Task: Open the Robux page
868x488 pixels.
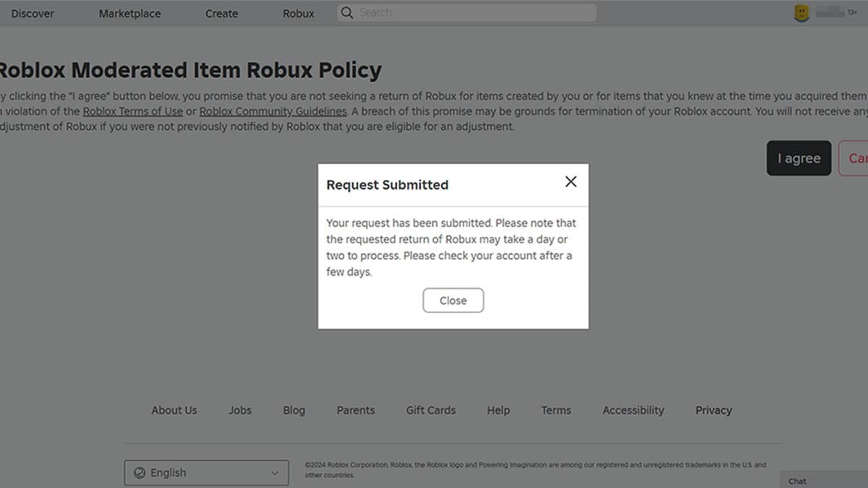Action: (298, 12)
